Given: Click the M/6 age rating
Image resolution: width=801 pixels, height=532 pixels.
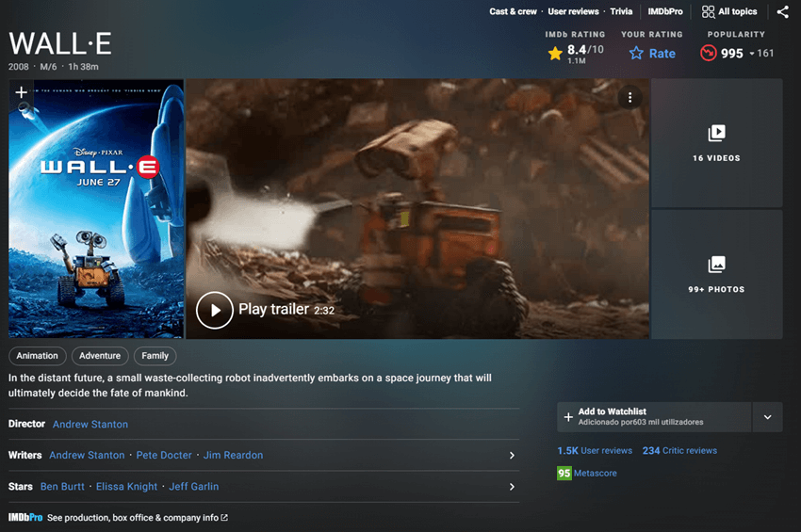Looking at the screenshot, I should pos(48,66).
